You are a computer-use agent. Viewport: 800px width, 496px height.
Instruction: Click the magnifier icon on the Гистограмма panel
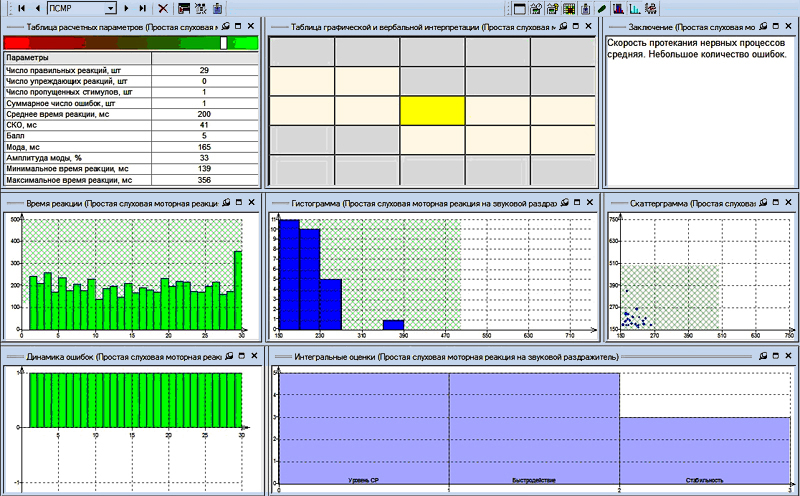point(564,203)
